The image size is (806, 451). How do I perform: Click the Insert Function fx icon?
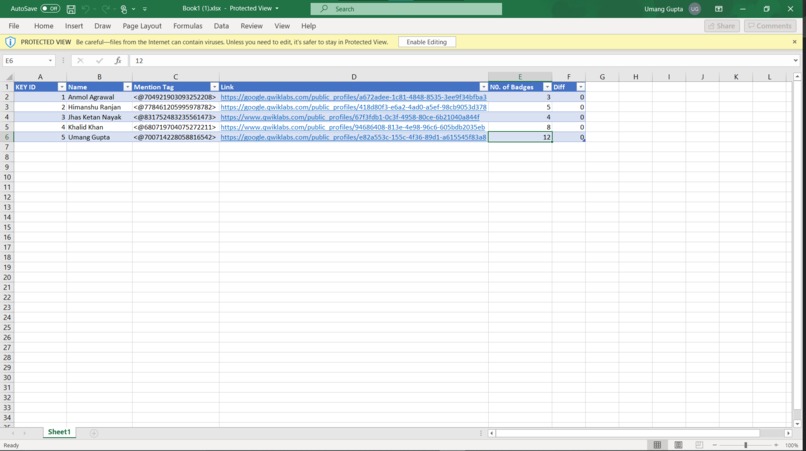click(x=118, y=61)
